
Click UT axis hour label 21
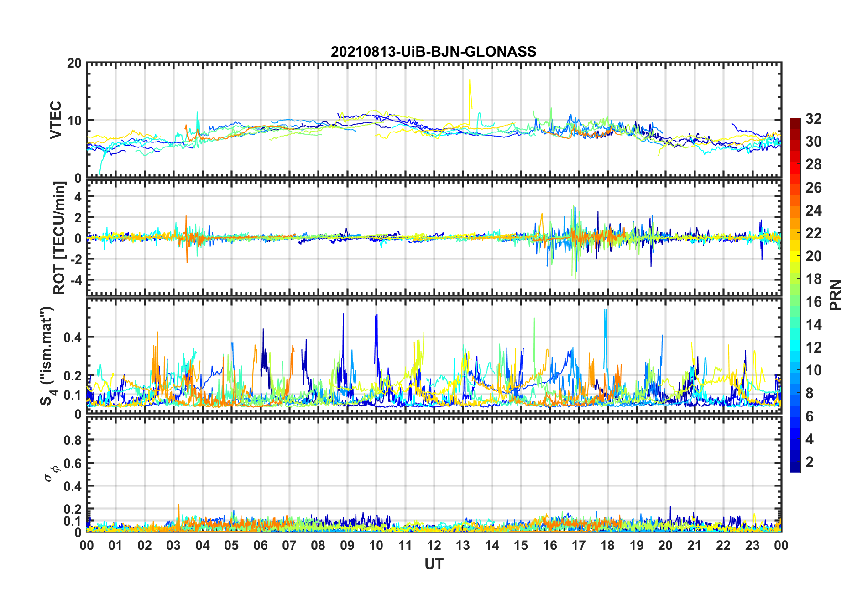click(x=694, y=545)
